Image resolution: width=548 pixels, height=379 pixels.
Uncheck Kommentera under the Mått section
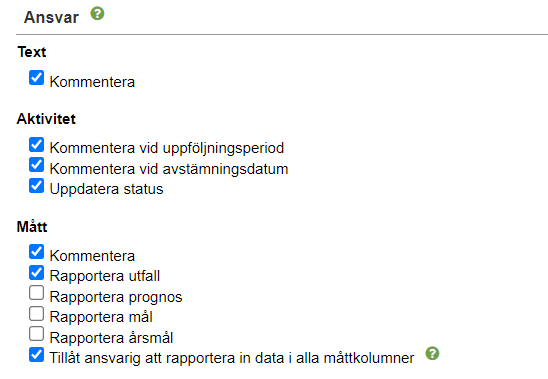tap(37, 252)
